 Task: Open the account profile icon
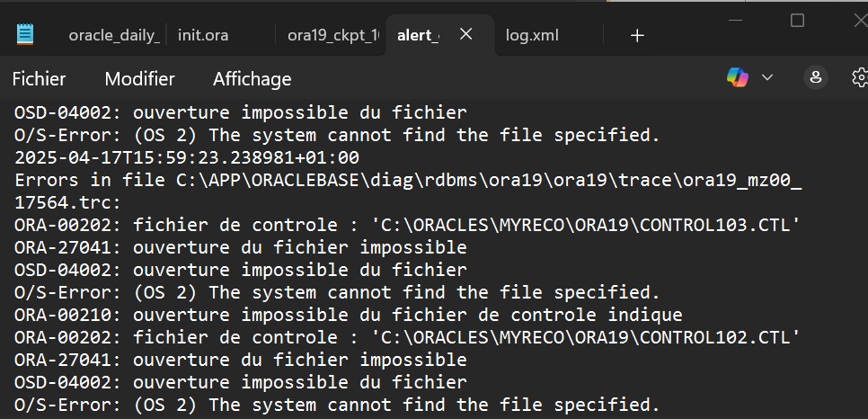(x=815, y=77)
